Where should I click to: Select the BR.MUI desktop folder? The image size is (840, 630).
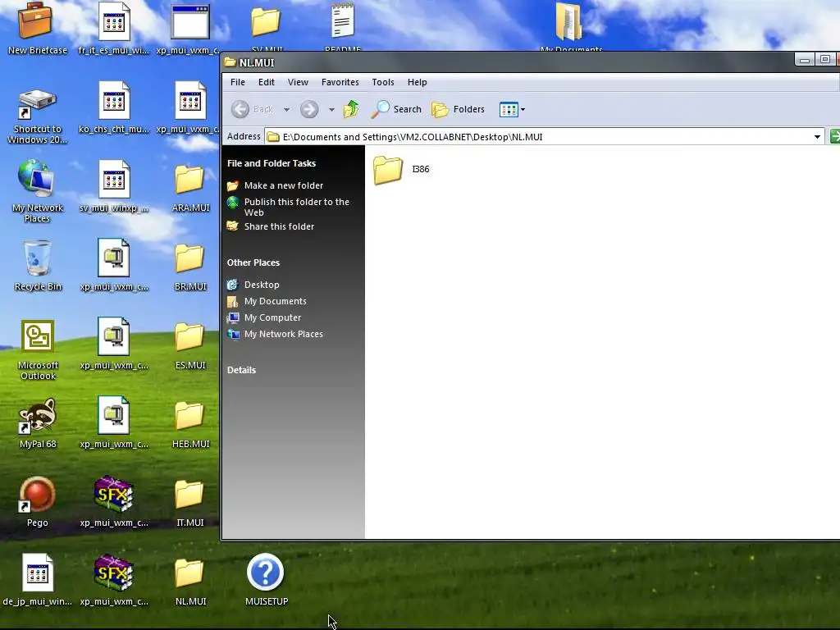point(190,267)
